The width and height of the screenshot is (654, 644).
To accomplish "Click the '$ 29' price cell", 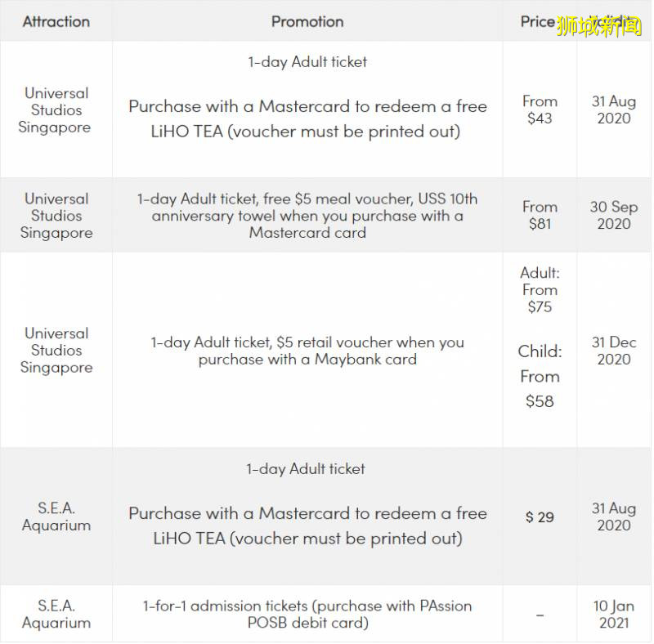I will click(x=540, y=517).
